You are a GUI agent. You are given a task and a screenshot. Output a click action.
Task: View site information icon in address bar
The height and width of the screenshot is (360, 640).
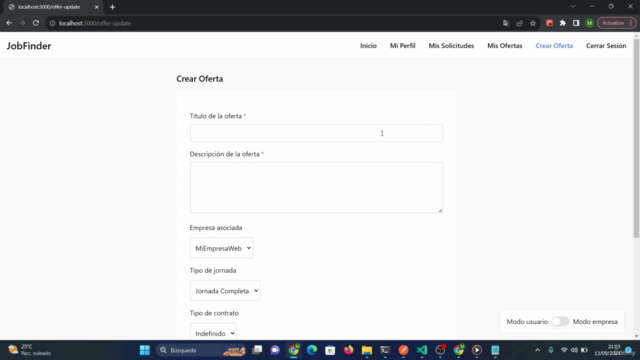tap(52, 23)
